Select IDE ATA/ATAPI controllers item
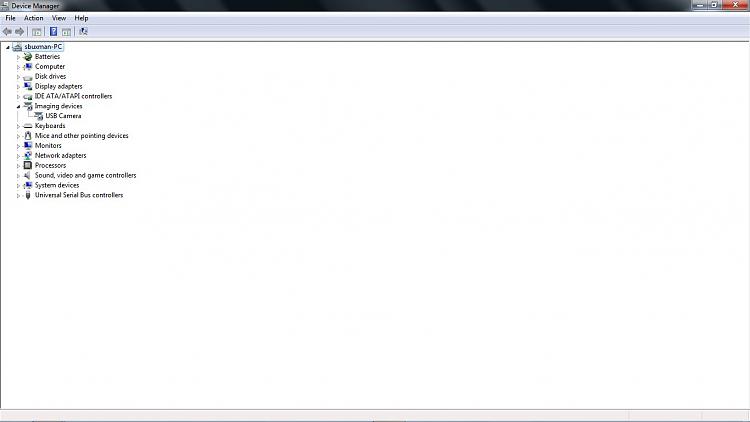Screen dimensions: 750x422 [x=73, y=96]
